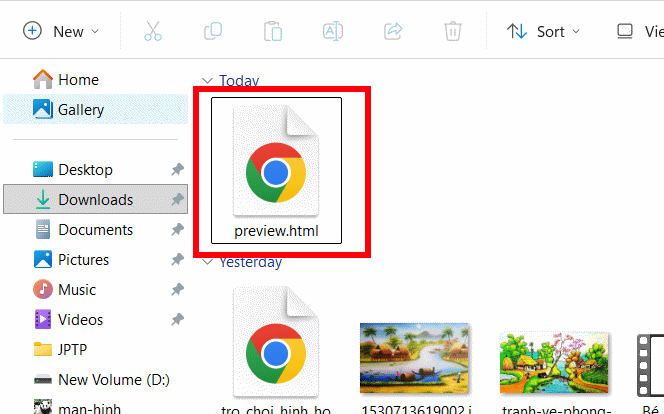Click the pin icon beside Music
Image resolution: width=664 pixels, height=414 pixels.
pos(177,290)
